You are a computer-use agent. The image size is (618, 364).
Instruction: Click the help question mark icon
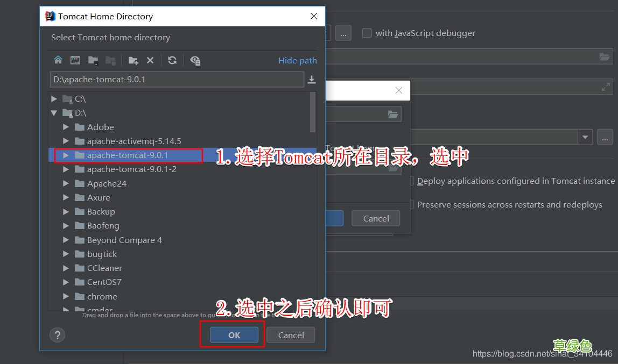click(57, 334)
